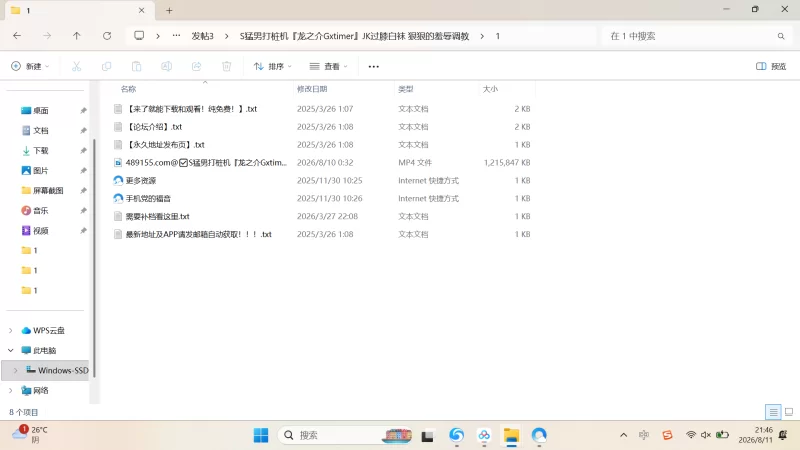800x450 pixels.
Task: Expand the WPS云盘 tree node
Action: (11, 331)
